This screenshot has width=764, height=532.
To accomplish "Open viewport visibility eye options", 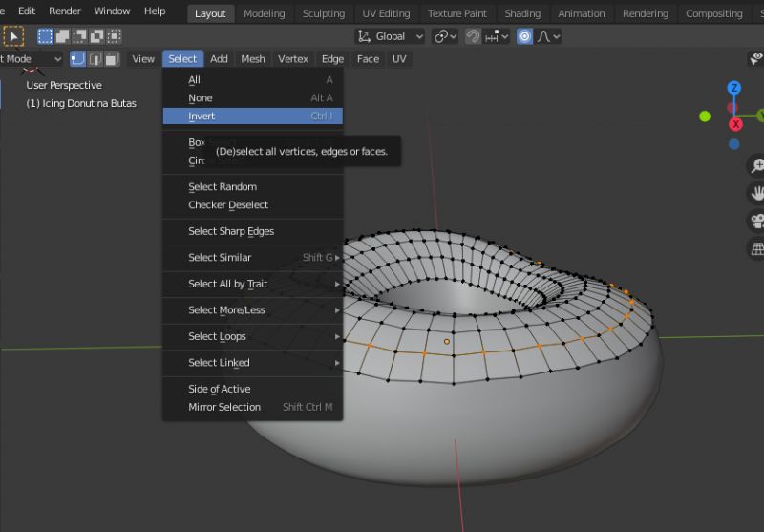I will 755,59.
